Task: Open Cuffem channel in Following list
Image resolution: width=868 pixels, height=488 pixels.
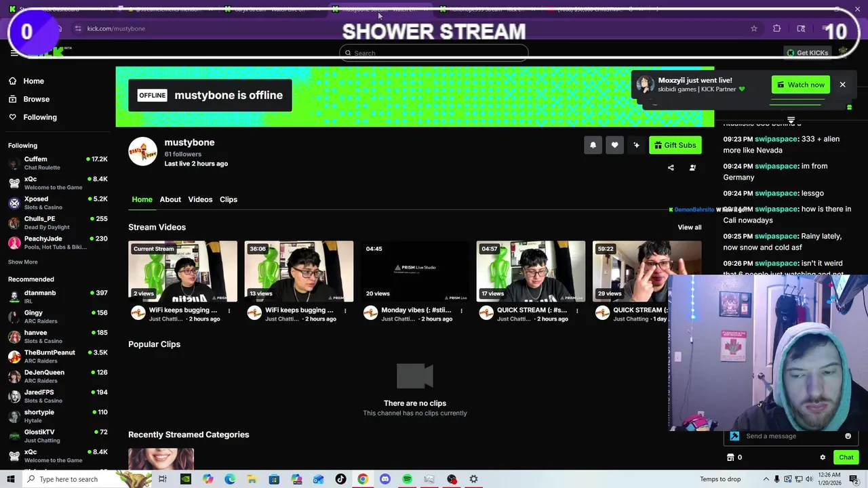Action: click(58, 163)
